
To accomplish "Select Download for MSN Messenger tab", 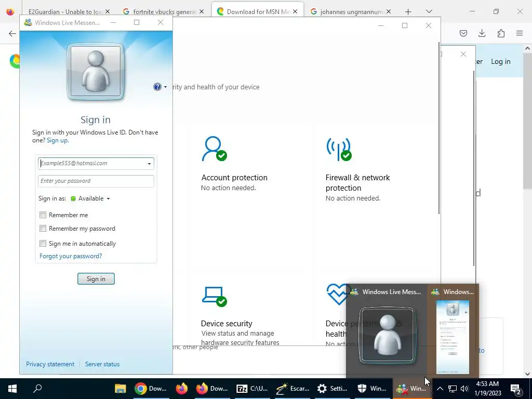I will [258, 11].
